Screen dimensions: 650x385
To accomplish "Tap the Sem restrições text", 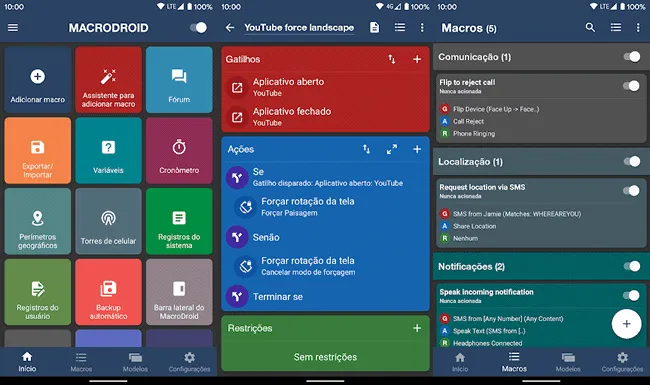I will 325,357.
